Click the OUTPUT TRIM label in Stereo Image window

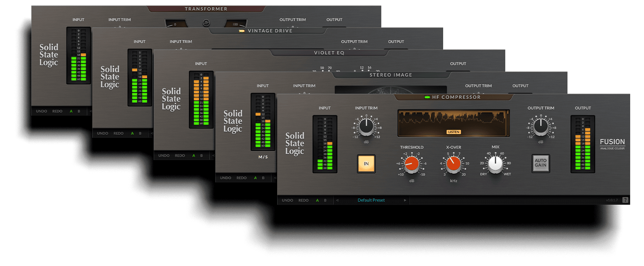(x=479, y=86)
